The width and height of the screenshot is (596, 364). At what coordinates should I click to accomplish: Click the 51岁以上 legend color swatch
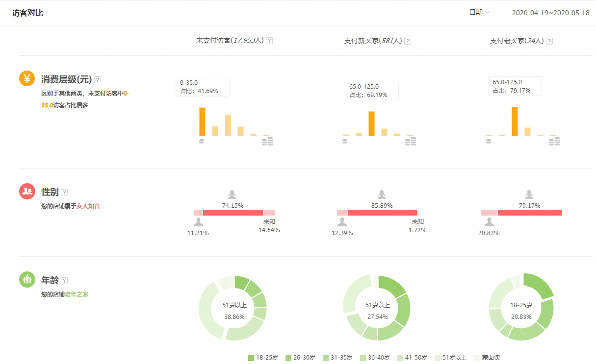coord(438,358)
